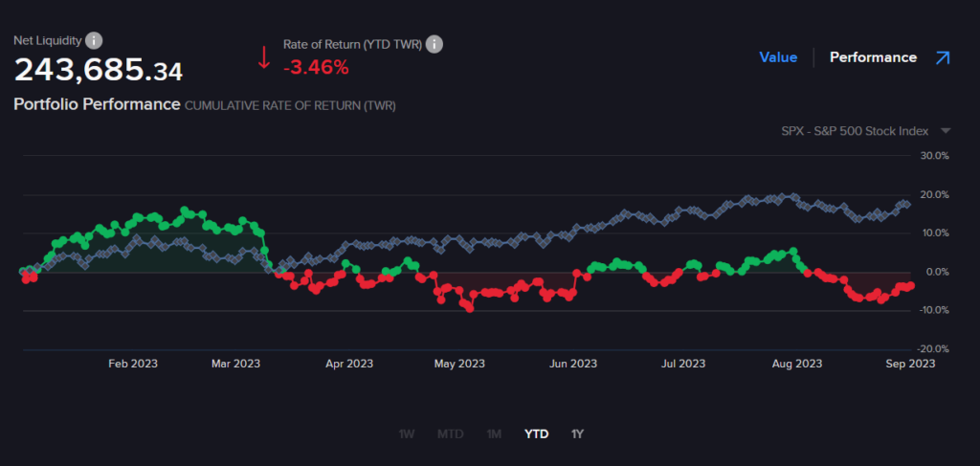Click the 243,685.34 net liquidity value
The image size is (980, 466).
[x=98, y=70]
